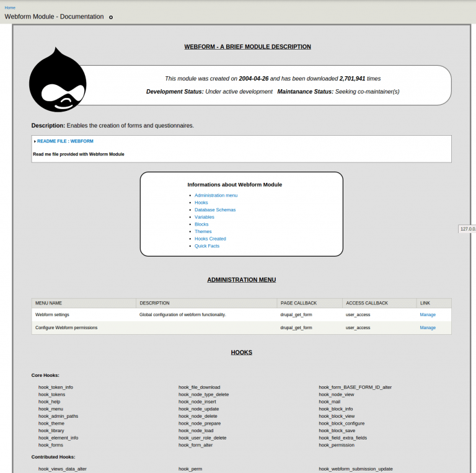Click the hook_form_BASE_FORM_ID_alter entry
476x473 pixels.
point(355,387)
